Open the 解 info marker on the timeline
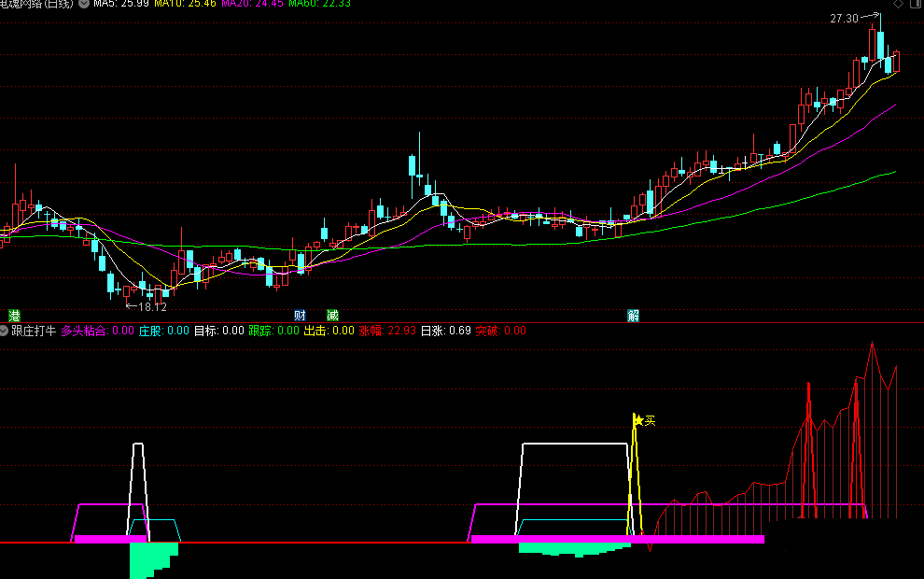924x579 pixels. tap(634, 316)
